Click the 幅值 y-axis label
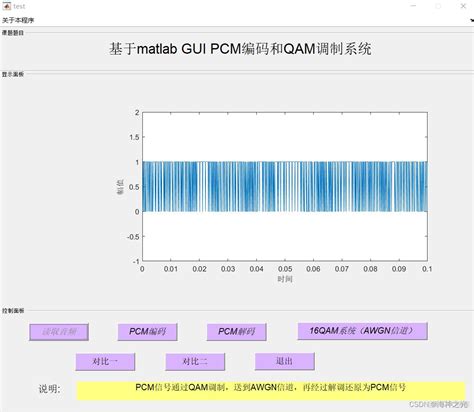474x412 pixels. tap(120, 187)
